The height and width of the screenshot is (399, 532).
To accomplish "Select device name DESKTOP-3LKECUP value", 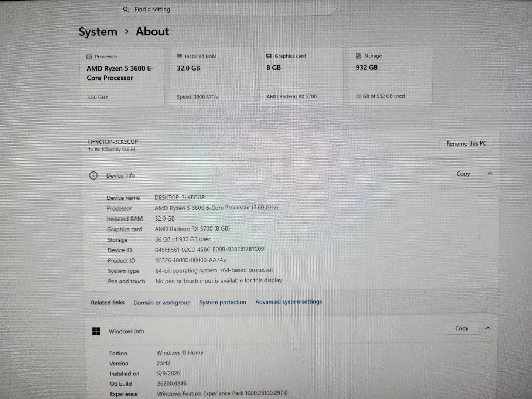I will pyautogui.click(x=180, y=198).
